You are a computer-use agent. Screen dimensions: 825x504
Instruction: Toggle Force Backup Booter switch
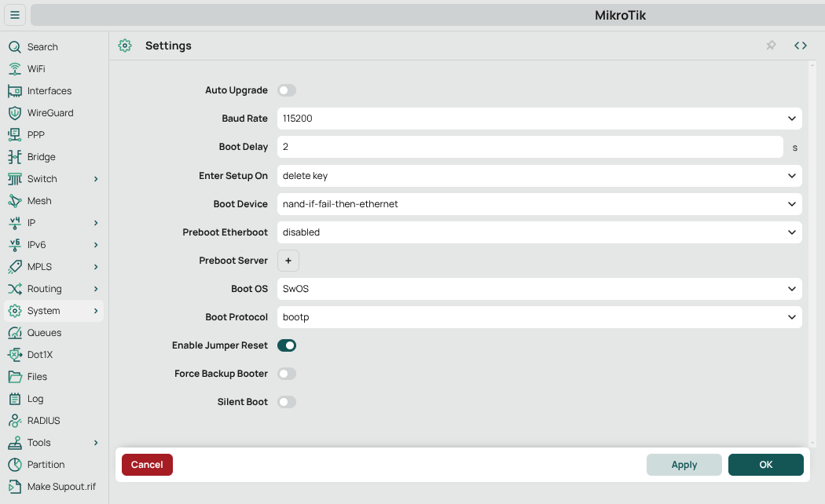point(287,374)
